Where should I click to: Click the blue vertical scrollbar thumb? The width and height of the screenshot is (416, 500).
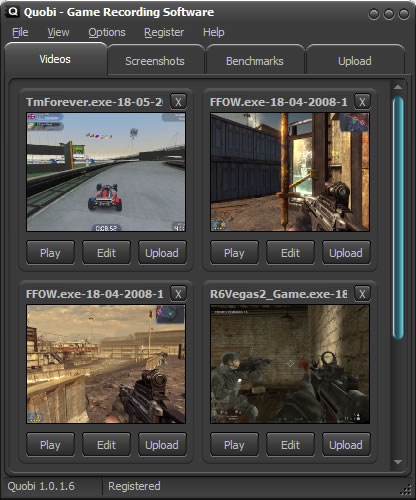pyautogui.click(x=398, y=218)
